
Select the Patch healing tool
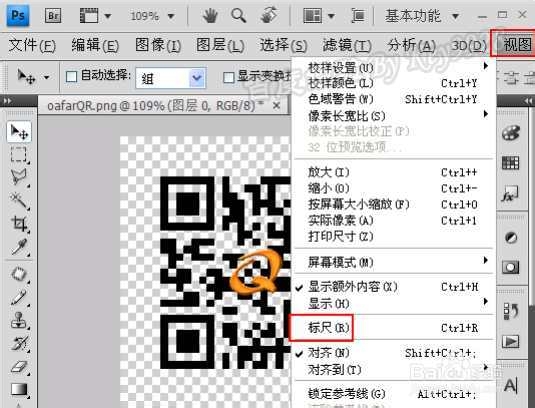tap(19, 274)
